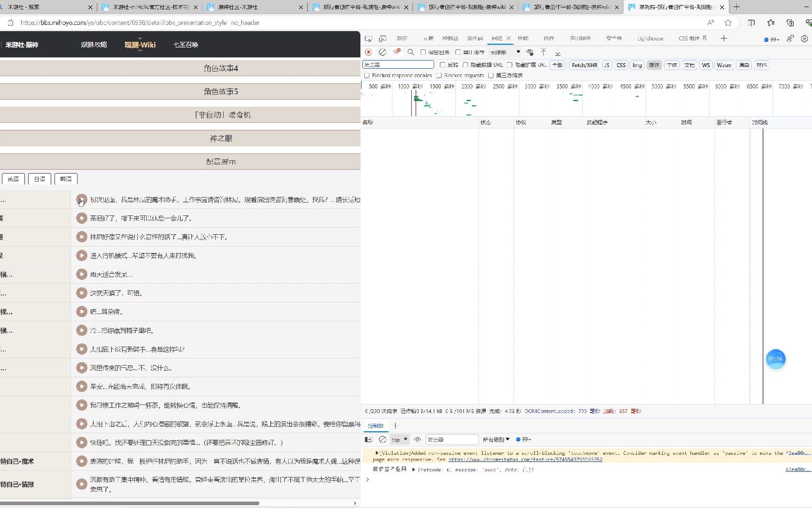
Task: Open the 无限制 throttling dropdown
Action: pyautogui.click(x=505, y=52)
